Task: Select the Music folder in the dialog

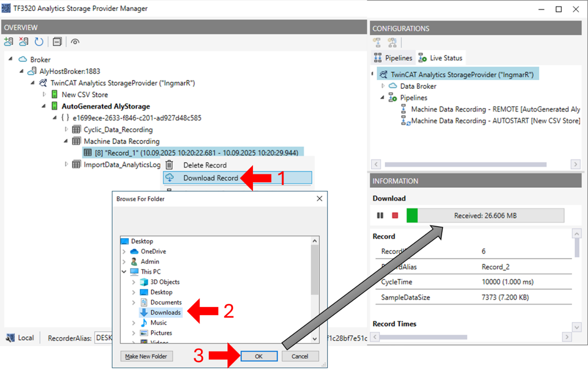Action: coord(159,323)
